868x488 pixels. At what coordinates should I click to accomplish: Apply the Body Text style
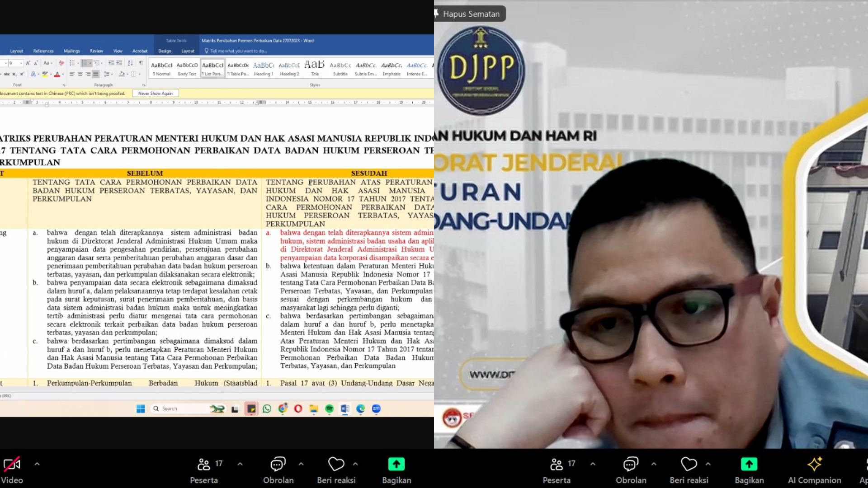[x=187, y=69]
